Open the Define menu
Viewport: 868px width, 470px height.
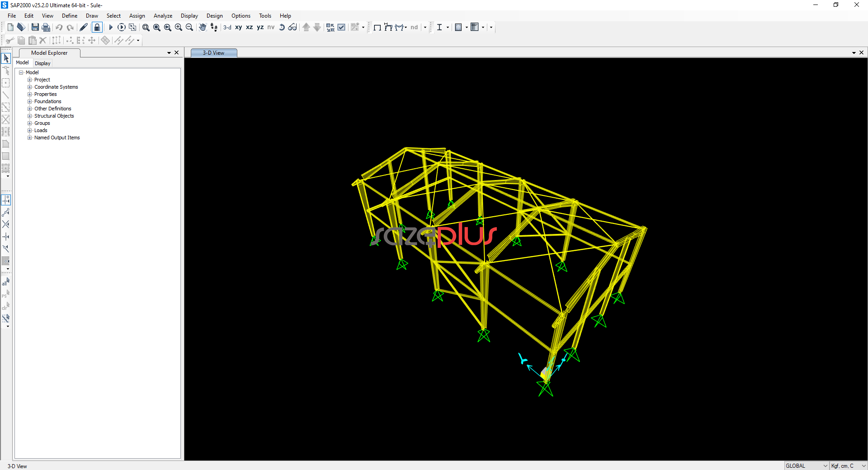70,15
